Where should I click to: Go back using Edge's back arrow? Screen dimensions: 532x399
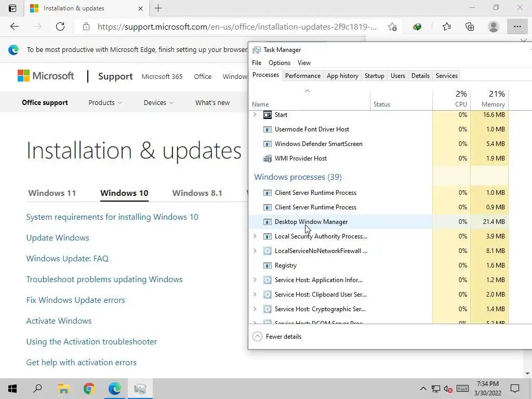point(14,26)
